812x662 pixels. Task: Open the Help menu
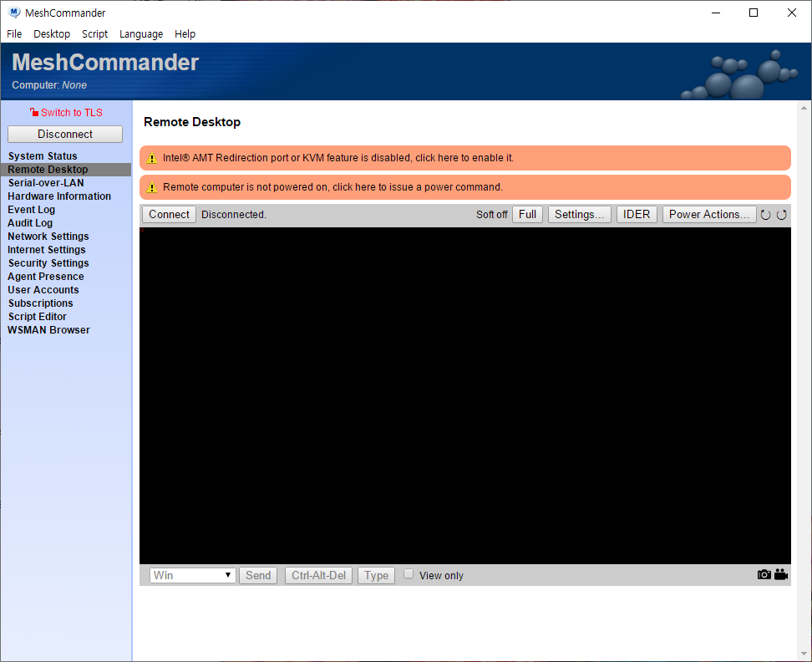click(185, 33)
